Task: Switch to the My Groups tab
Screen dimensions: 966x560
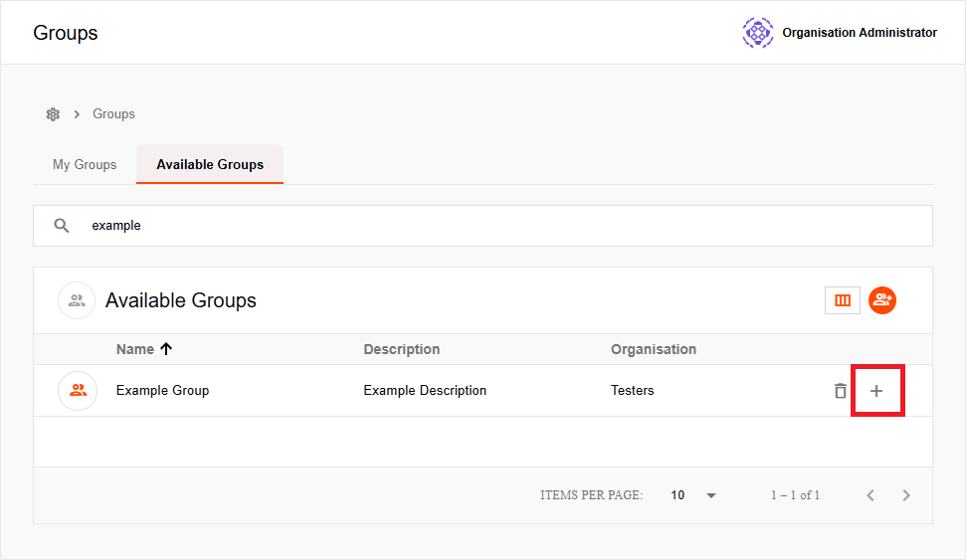Action: [85, 164]
